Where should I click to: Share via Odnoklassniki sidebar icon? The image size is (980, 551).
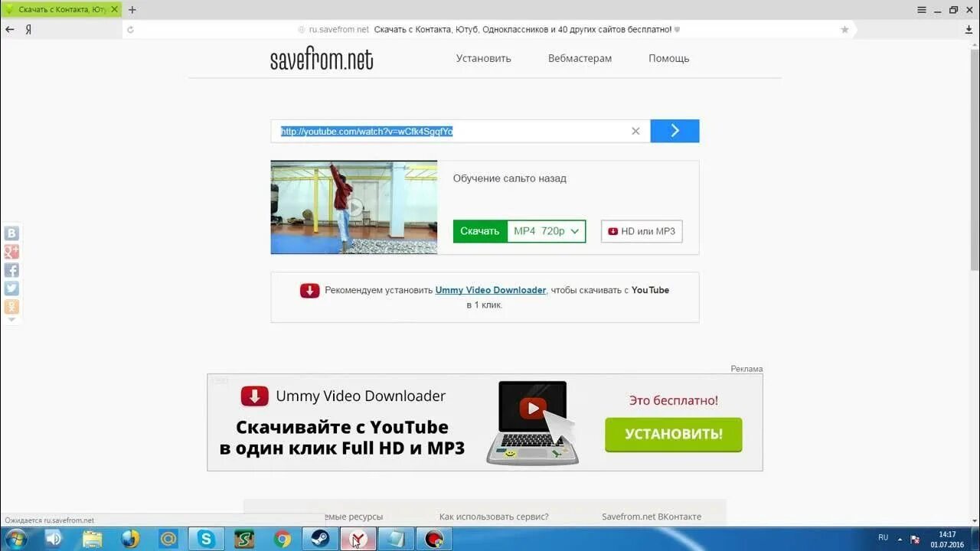[x=11, y=307]
